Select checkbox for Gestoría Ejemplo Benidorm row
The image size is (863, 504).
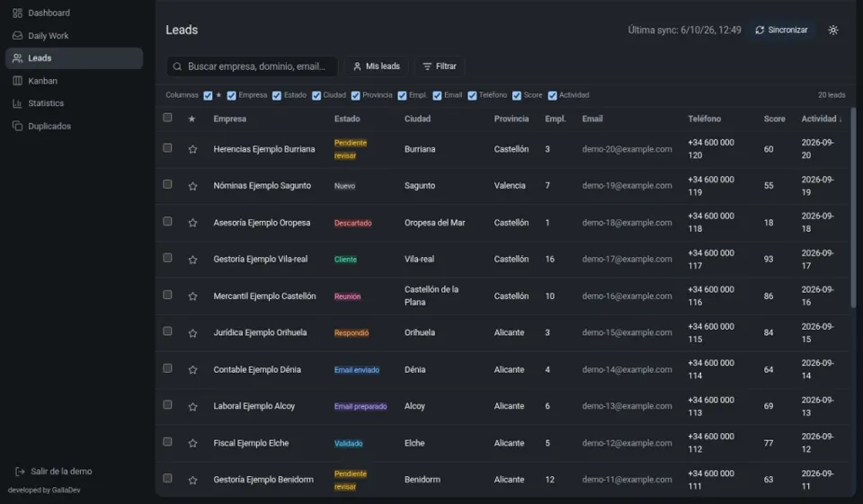(167, 478)
